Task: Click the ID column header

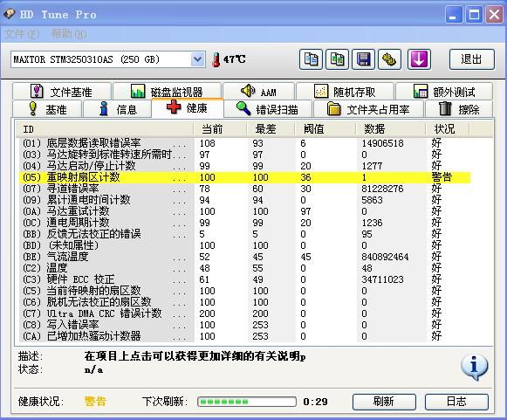Action: tap(105, 129)
